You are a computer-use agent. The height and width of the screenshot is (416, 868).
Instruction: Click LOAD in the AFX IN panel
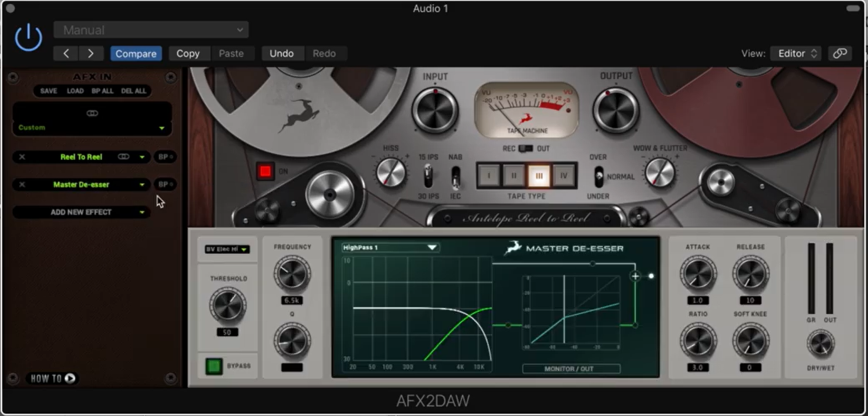pos(75,91)
